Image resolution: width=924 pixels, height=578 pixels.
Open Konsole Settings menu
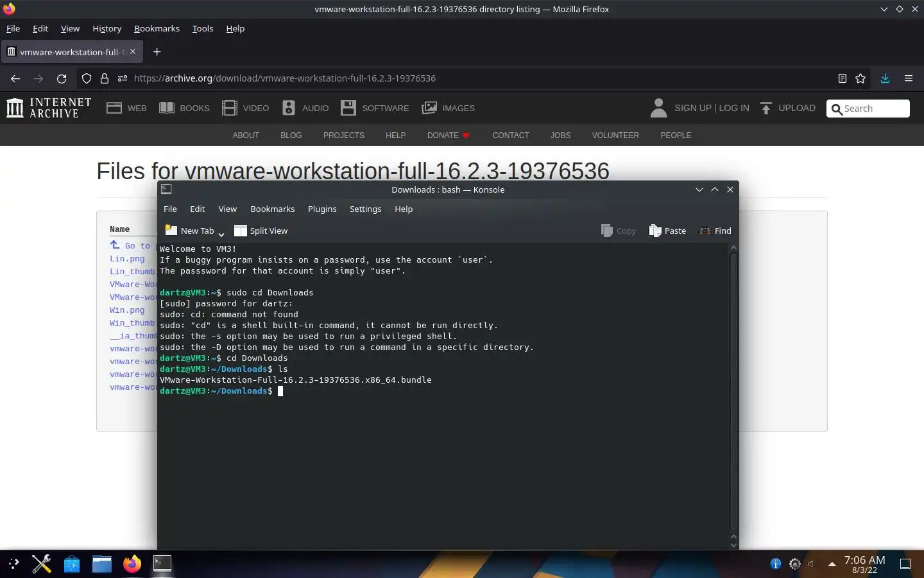tap(365, 209)
